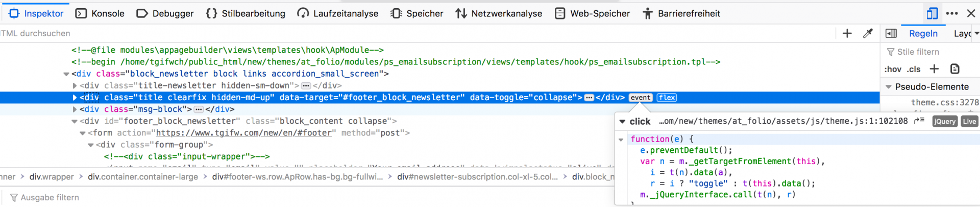This screenshot has width=980, height=207.
Task: Toggle the three-pane inspector sidebar icon
Action: coord(891,33)
